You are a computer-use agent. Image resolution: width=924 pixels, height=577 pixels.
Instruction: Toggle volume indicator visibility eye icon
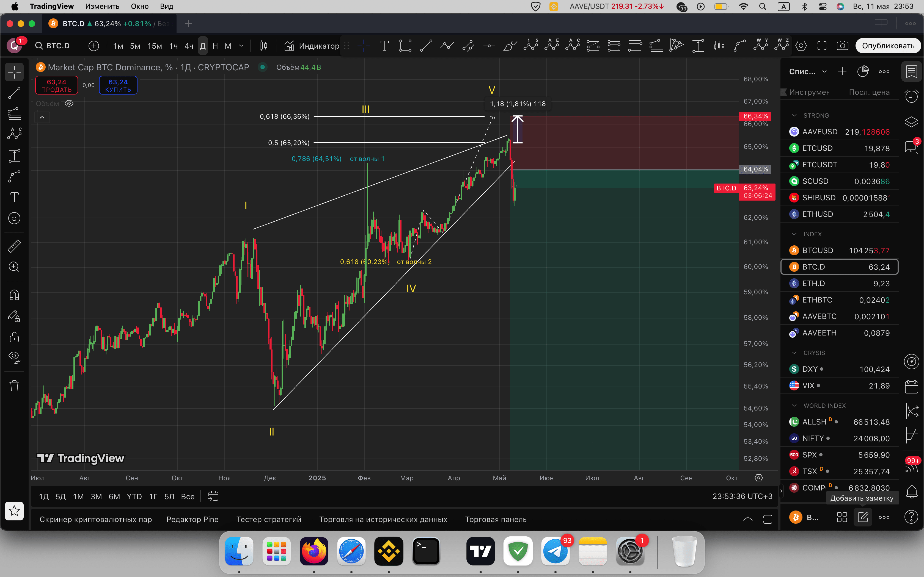click(69, 103)
